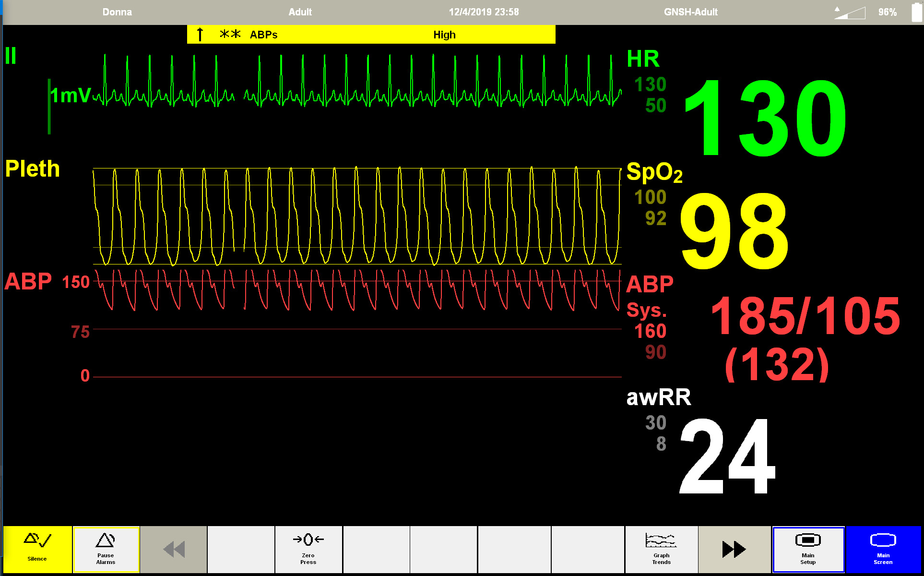The image size is (924, 576).
Task: Click the Adult patient category label
Action: click(300, 12)
